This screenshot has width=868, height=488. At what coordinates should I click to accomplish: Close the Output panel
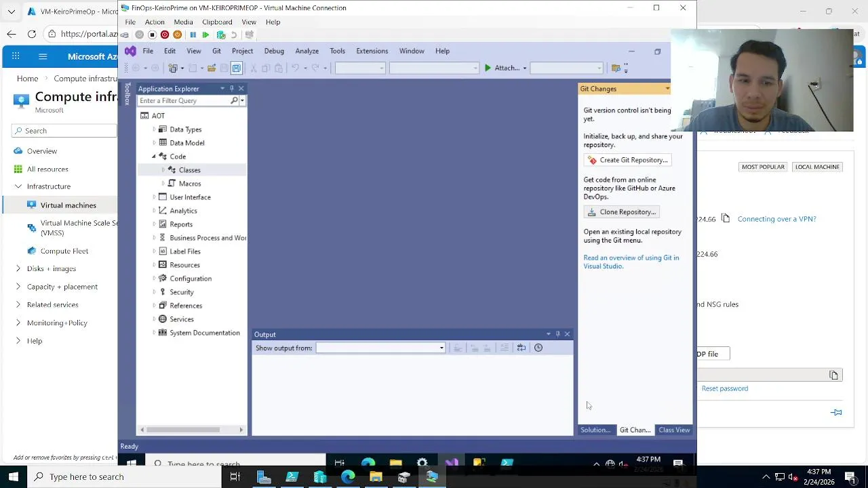pos(567,334)
